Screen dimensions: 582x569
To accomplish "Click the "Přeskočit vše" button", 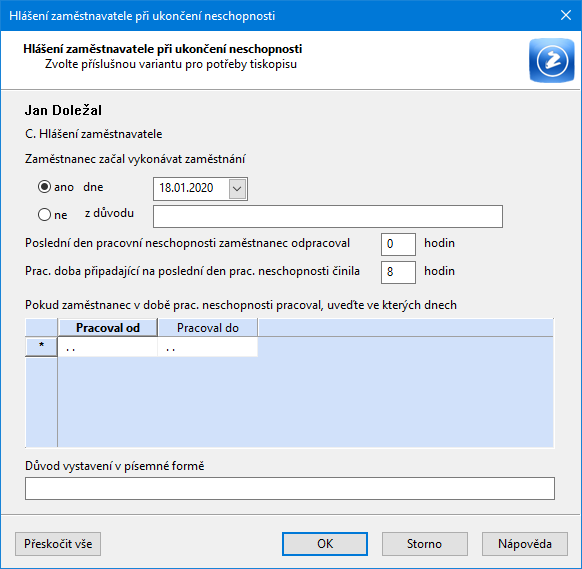I will (58, 544).
